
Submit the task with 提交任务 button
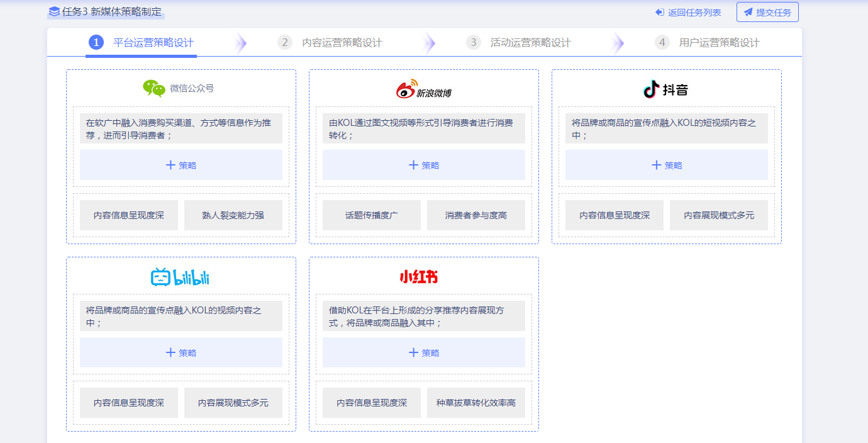click(x=767, y=12)
